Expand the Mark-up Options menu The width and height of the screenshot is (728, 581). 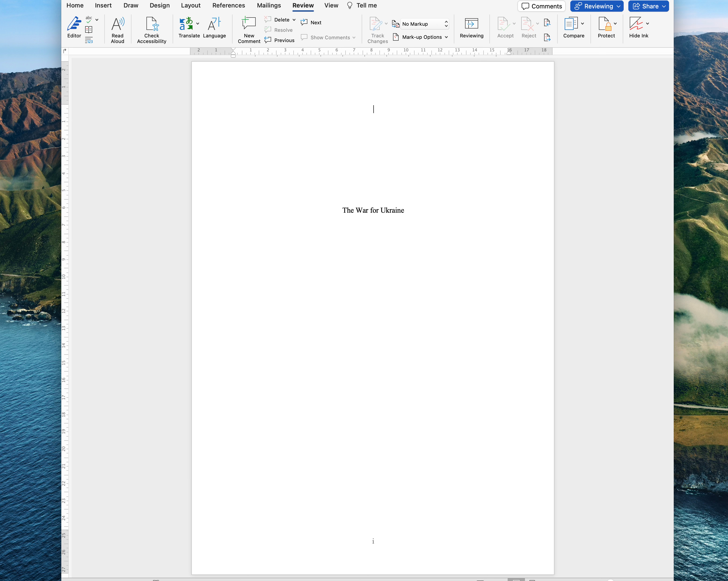[424, 37]
